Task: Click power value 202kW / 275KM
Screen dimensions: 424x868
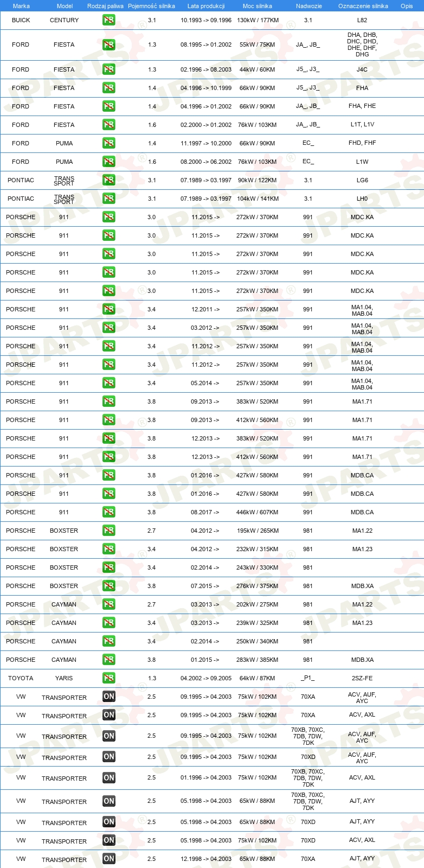Action: pos(258,604)
